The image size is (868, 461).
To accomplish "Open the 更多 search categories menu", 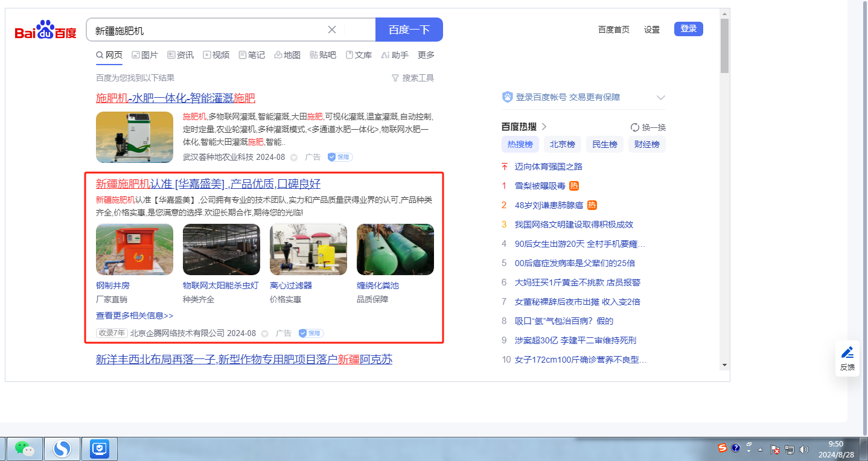I will (426, 55).
